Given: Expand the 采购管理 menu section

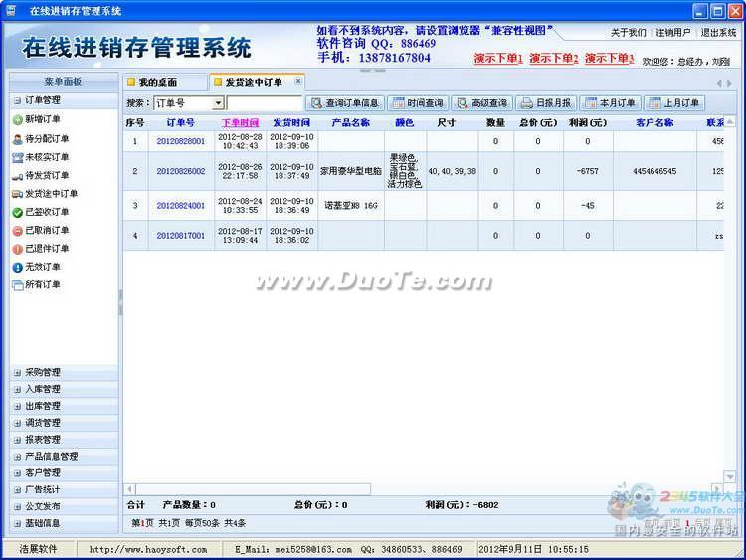Looking at the screenshot, I should [17, 372].
